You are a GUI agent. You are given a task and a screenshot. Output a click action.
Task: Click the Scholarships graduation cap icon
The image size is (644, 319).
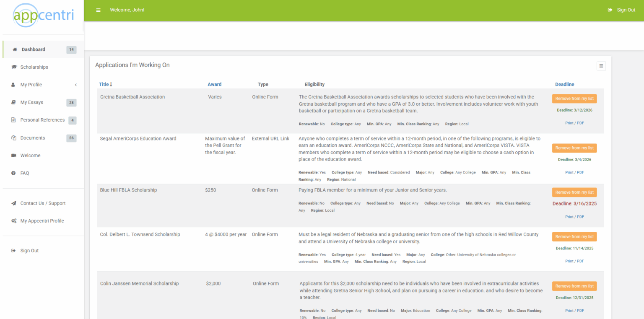pyautogui.click(x=14, y=67)
